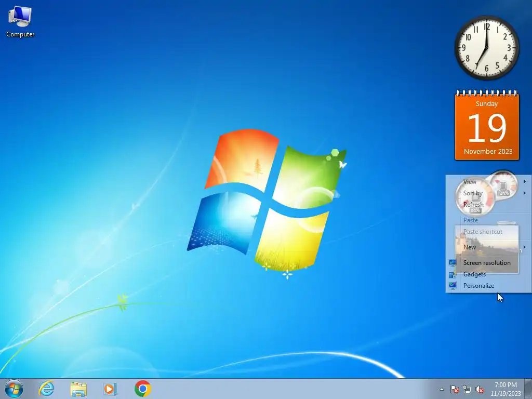The width and height of the screenshot is (532, 399).
Task: Expand the New submenu arrow
Action: tap(525, 247)
